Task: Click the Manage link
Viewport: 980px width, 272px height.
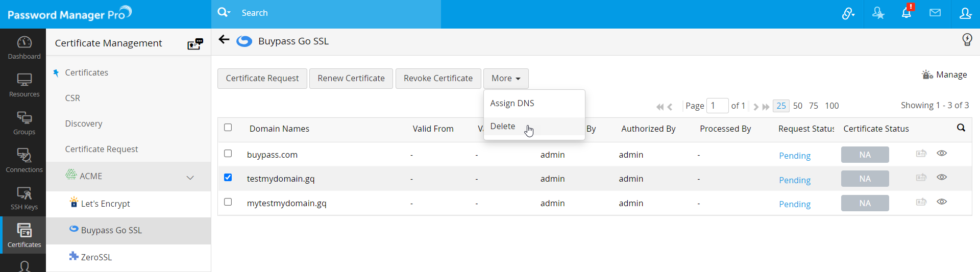Action: (944, 75)
